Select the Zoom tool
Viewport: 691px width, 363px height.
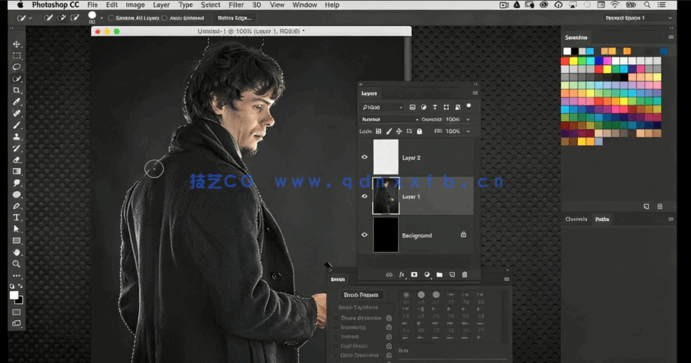click(x=16, y=264)
